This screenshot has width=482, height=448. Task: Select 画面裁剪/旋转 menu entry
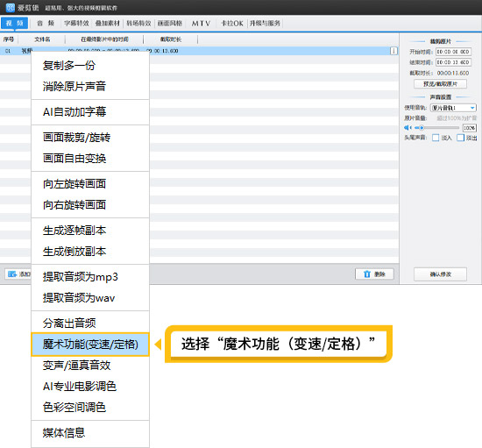pyautogui.click(x=90, y=138)
